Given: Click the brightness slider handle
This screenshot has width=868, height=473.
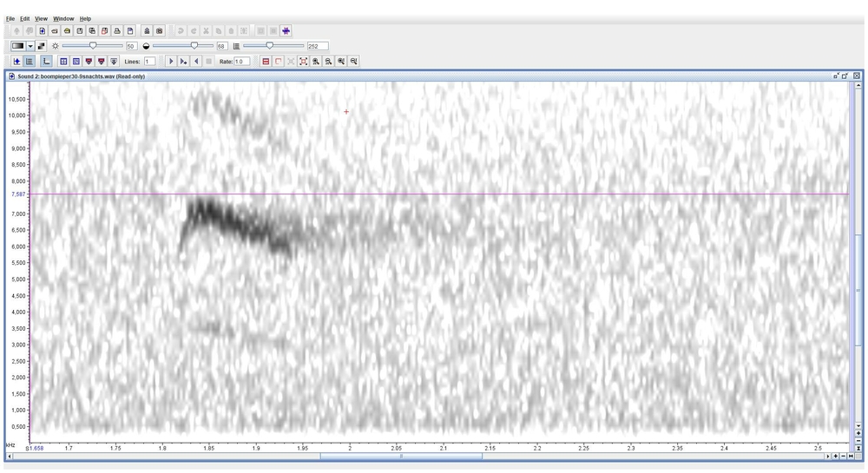Looking at the screenshot, I should point(93,46).
